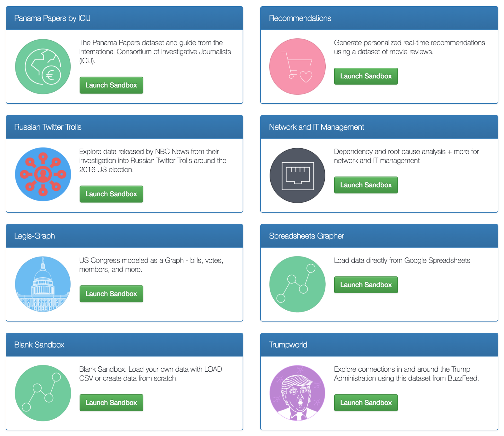Click the Blank Sandbox green graph icon
This screenshot has height=436, width=504.
click(43, 393)
